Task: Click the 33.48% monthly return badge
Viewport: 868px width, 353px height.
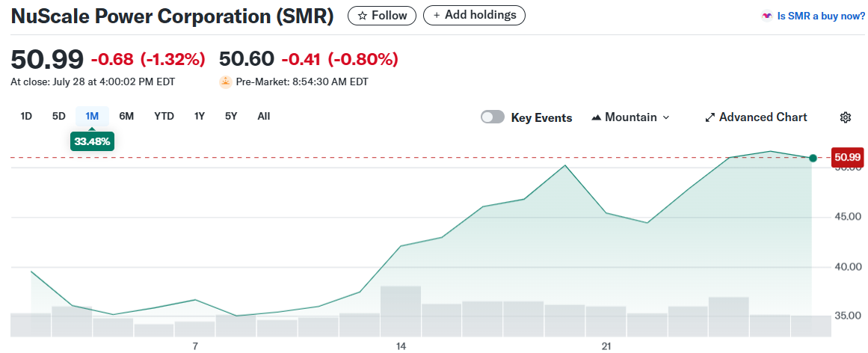Action: click(93, 142)
